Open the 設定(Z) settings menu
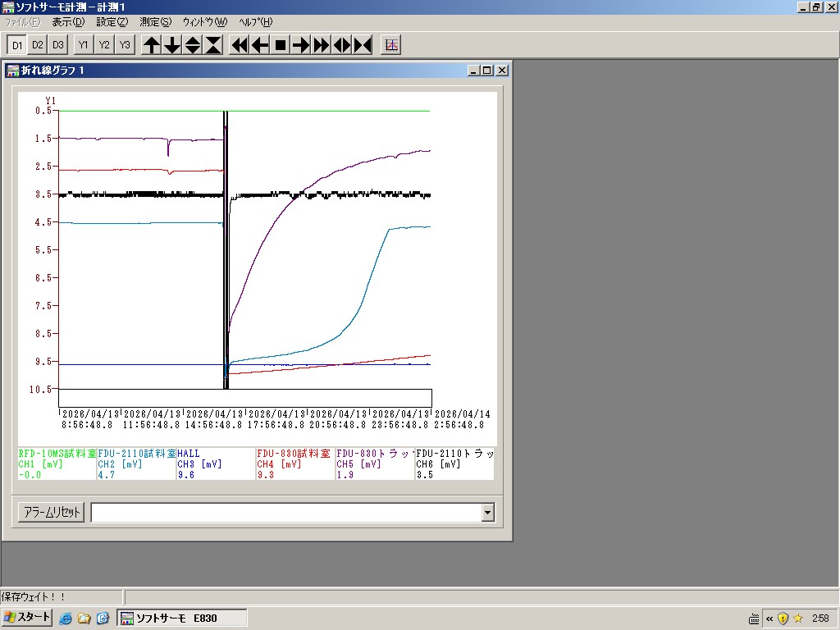The image size is (840, 630). click(x=112, y=22)
